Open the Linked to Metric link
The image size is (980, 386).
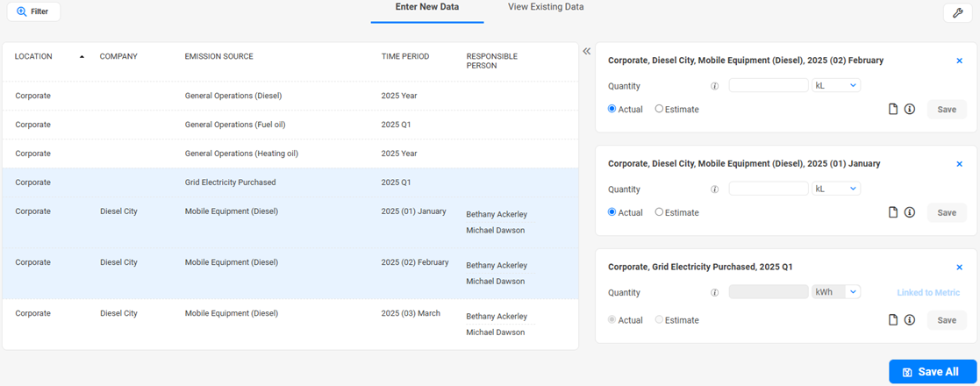[x=929, y=292]
